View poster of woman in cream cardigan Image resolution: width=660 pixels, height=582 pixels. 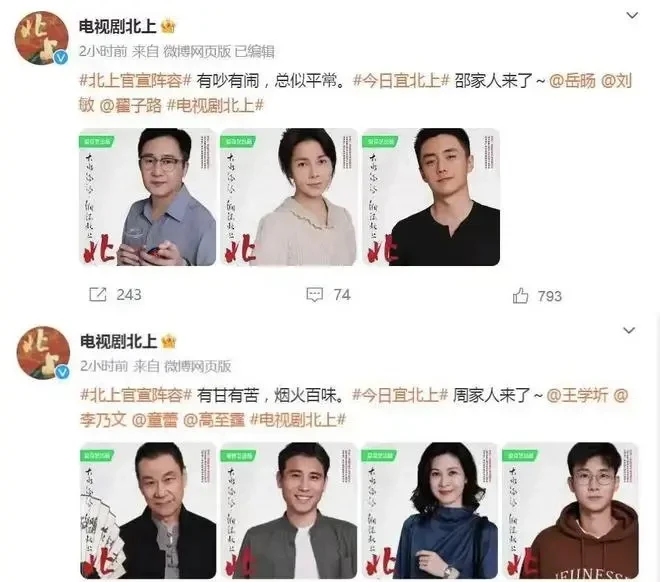pyautogui.click(x=289, y=197)
